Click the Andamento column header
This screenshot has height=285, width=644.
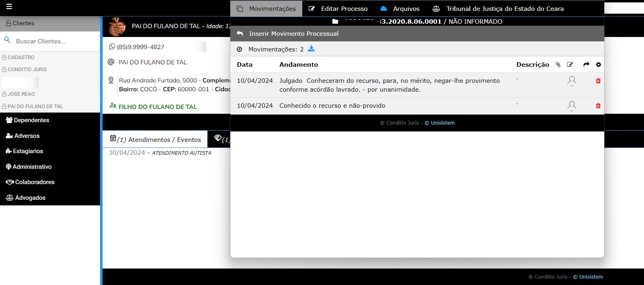299,65
